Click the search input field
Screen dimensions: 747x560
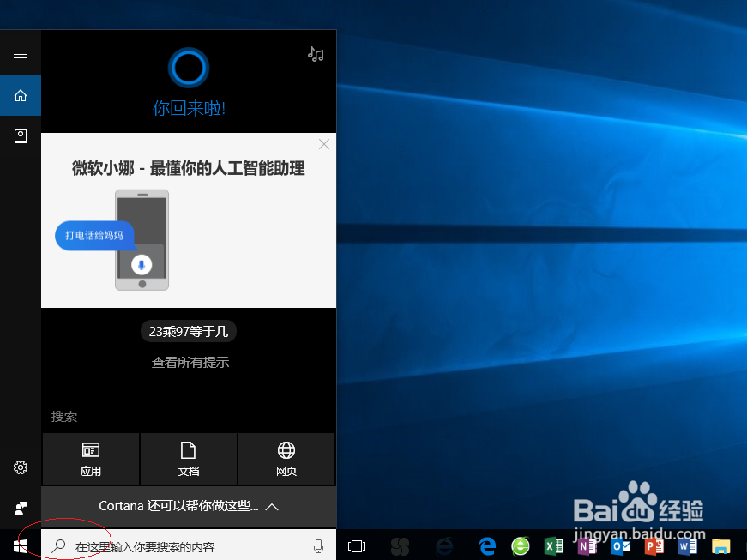[x=172, y=545]
